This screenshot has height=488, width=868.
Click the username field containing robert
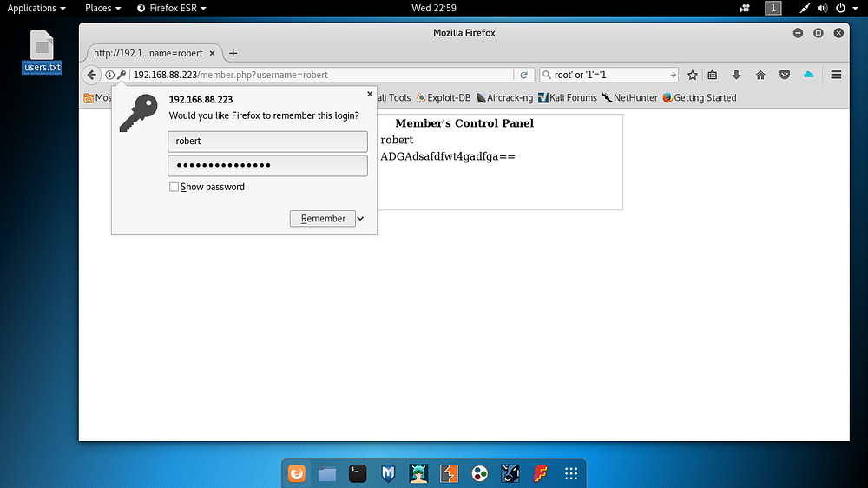[267, 142]
